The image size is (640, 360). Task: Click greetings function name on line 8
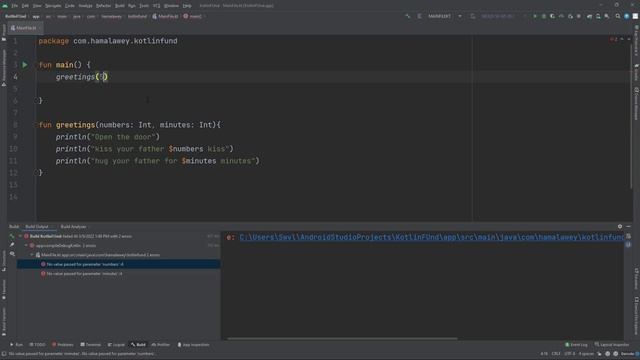[x=75, y=125]
